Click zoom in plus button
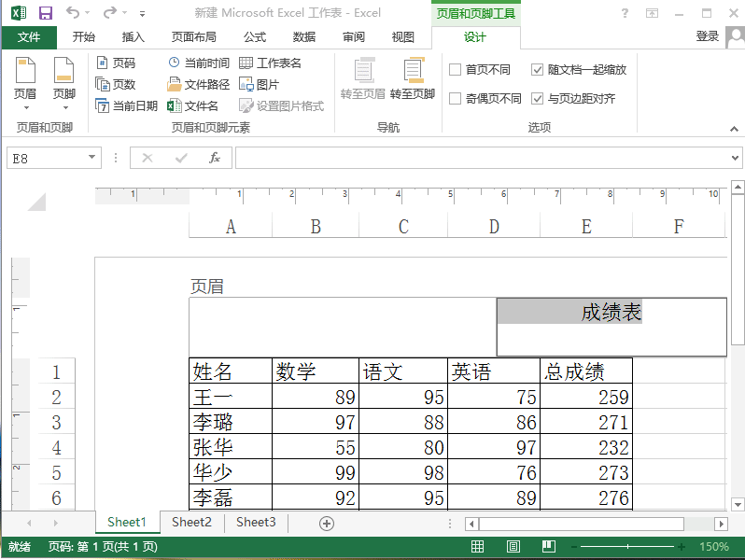Viewport: 745px width, 560px height. tap(682, 547)
